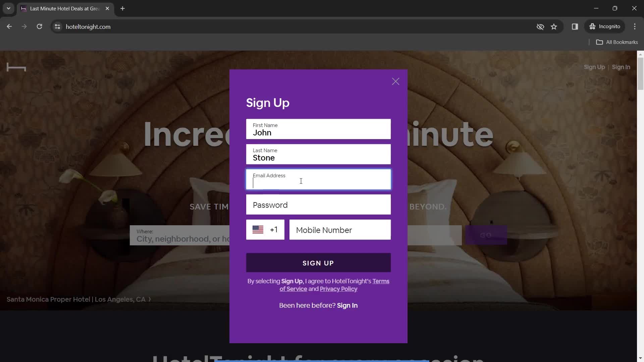Open Chrome's three-dot menu
This screenshot has width=644, height=362.
coord(635,26)
